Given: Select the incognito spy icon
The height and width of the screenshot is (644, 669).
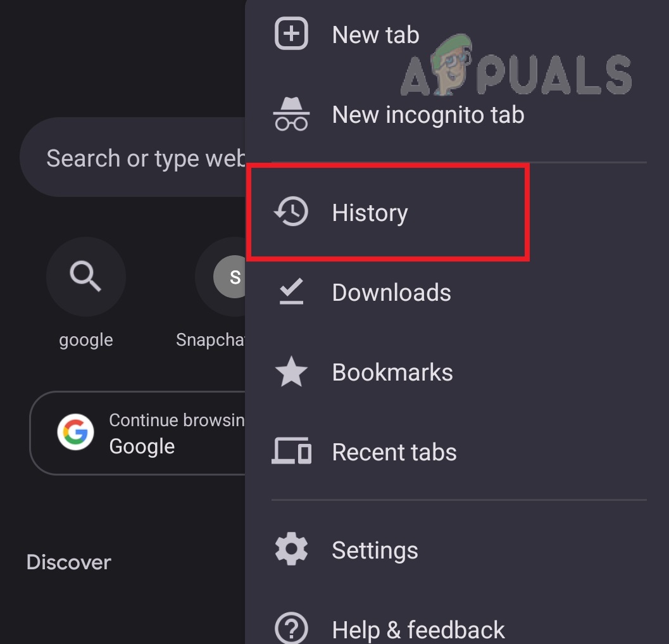Looking at the screenshot, I should [291, 114].
